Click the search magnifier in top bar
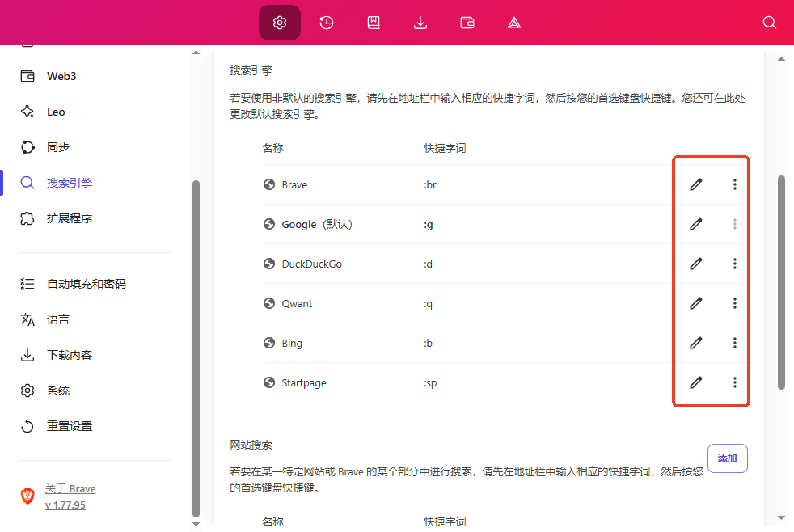The height and width of the screenshot is (532, 794). pyautogui.click(x=769, y=23)
